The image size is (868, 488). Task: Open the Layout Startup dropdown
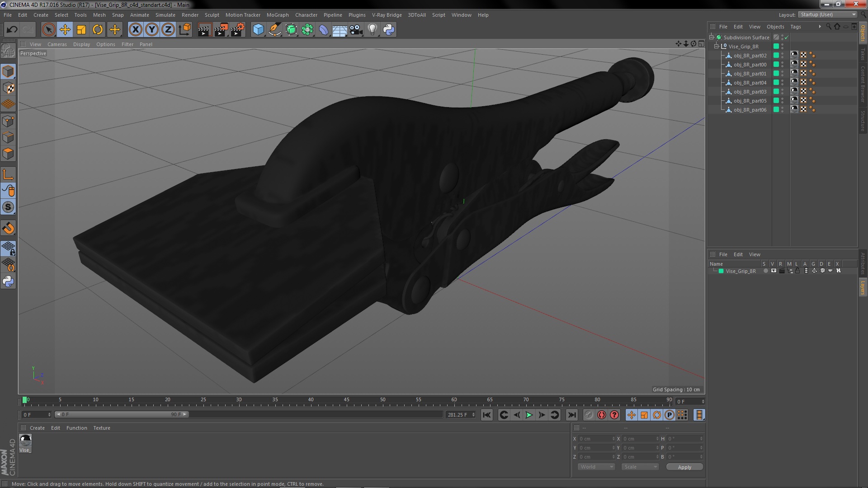pyautogui.click(x=828, y=14)
